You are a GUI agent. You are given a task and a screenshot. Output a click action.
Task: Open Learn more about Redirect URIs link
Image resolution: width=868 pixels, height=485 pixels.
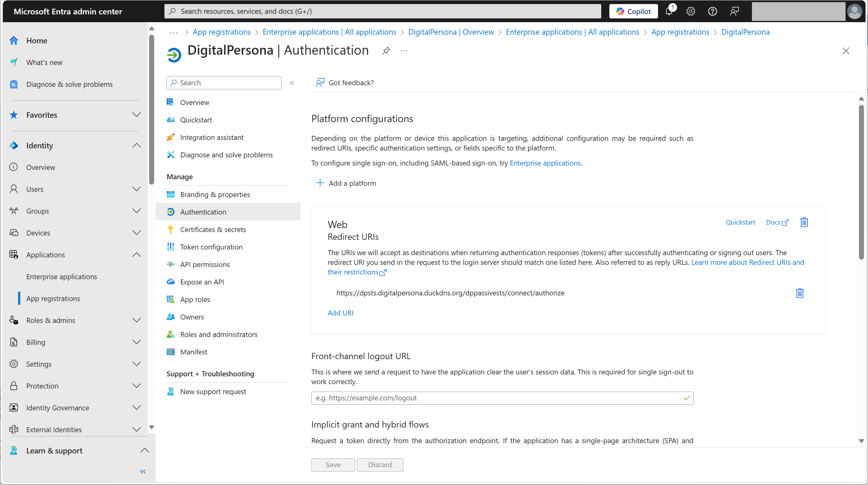pos(747,262)
